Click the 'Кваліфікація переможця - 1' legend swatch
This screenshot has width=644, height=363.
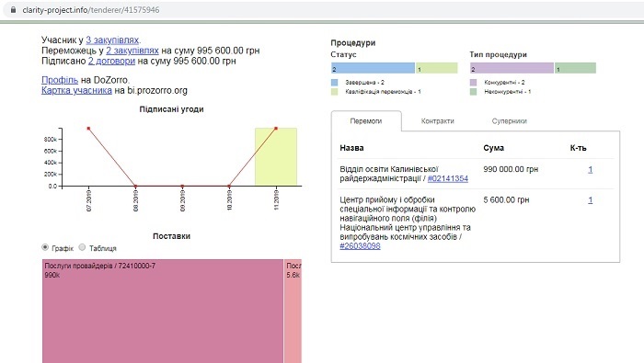point(334,92)
